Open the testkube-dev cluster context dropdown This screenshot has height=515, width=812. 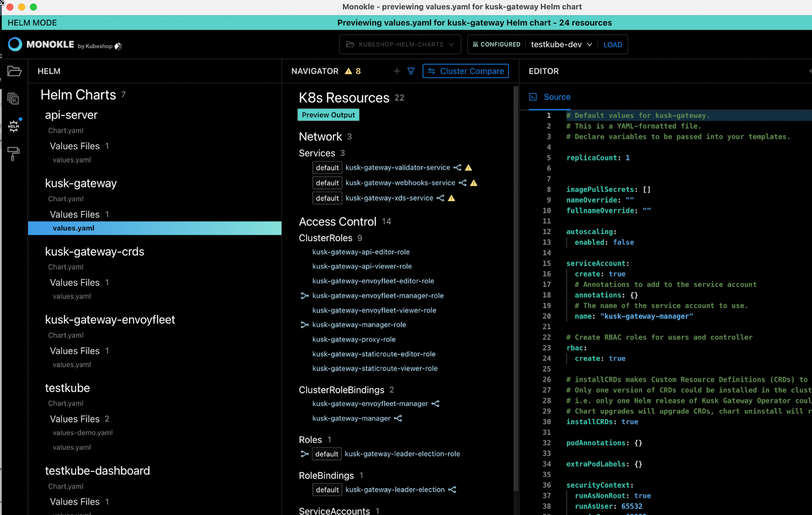coord(561,44)
